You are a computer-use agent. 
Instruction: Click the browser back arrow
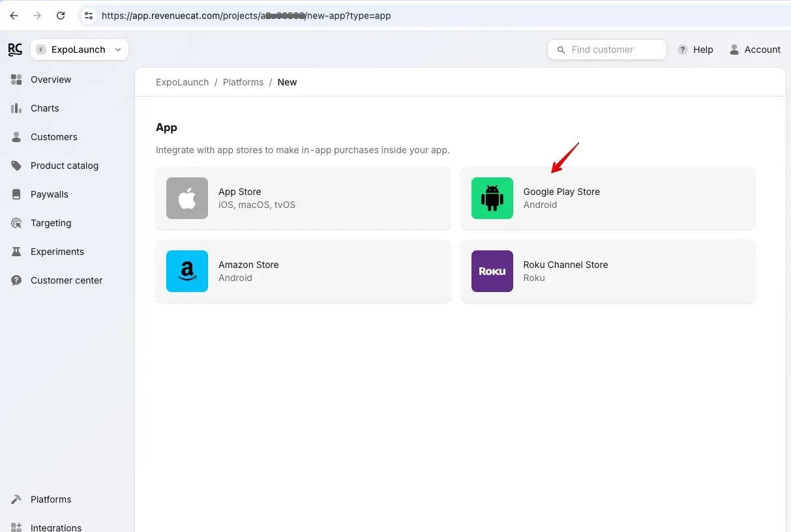coord(14,16)
